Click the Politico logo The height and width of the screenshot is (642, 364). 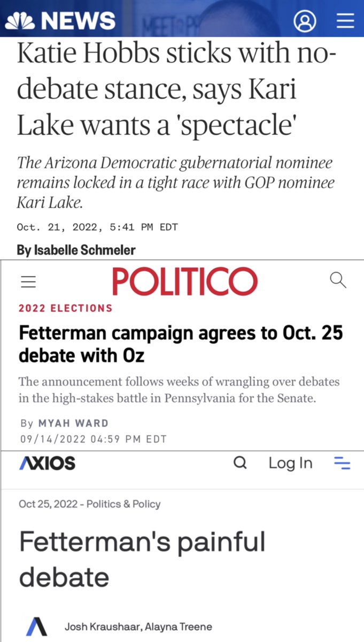184,281
